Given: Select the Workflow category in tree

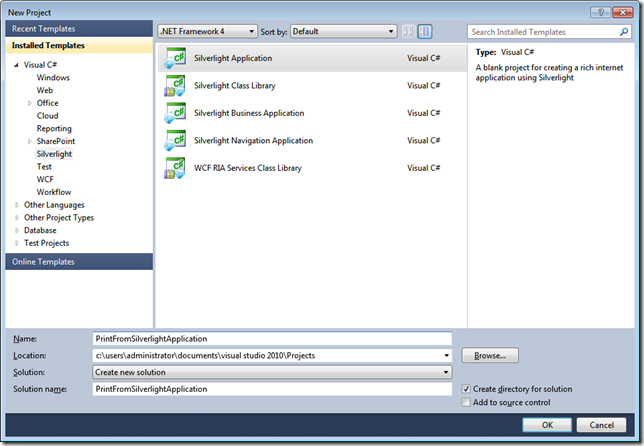Looking at the screenshot, I should (x=54, y=192).
